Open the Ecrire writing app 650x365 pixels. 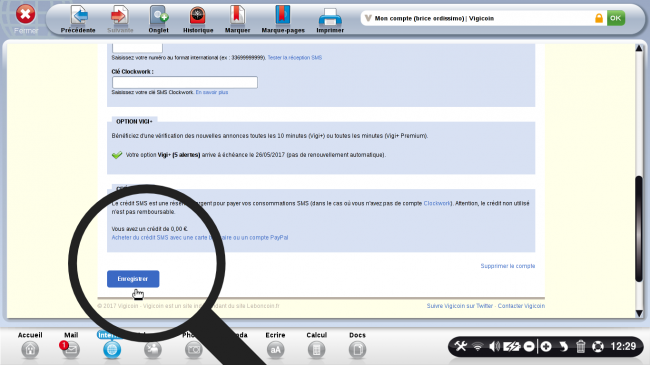point(275,350)
